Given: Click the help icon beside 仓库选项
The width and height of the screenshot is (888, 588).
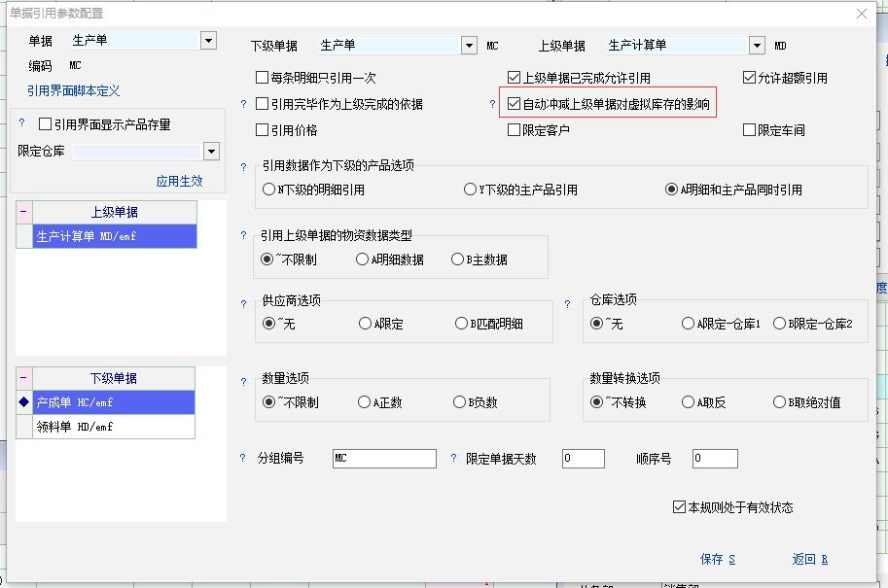Looking at the screenshot, I should [x=568, y=304].
